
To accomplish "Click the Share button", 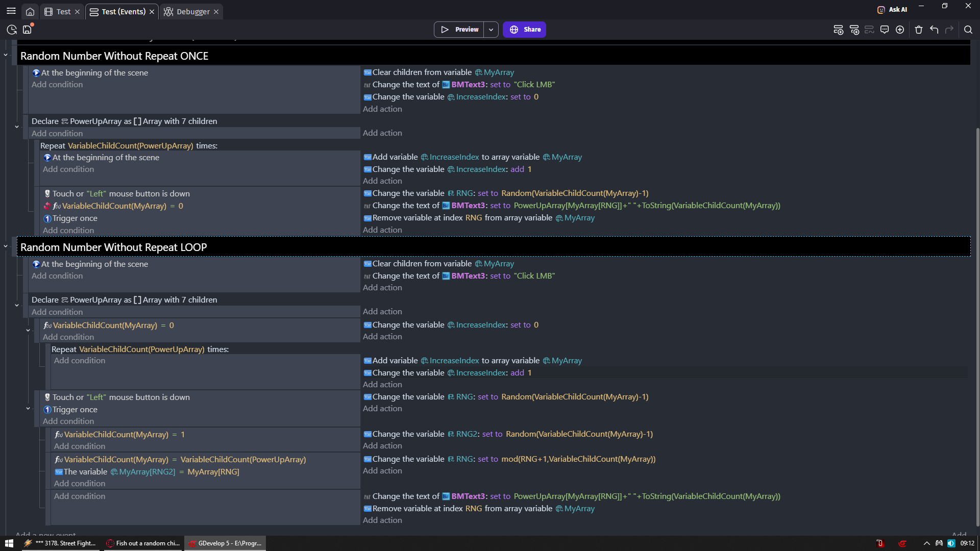I will [x=524, y=30].
